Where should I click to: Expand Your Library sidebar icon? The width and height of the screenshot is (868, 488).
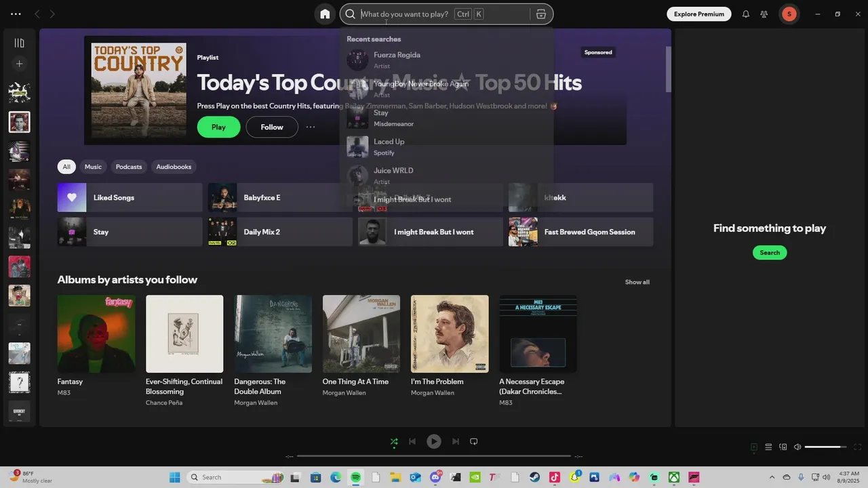19,43
